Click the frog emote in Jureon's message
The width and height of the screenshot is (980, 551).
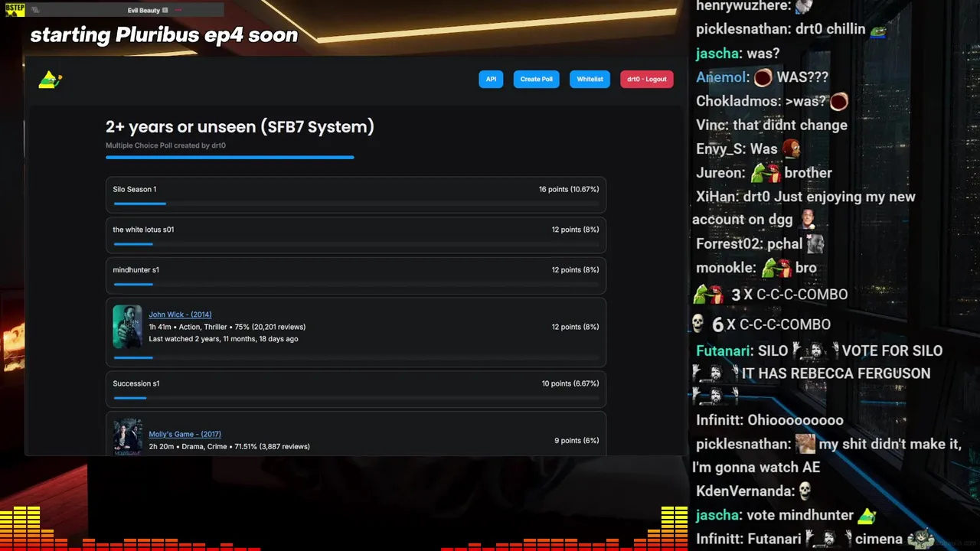pos(765,172)
